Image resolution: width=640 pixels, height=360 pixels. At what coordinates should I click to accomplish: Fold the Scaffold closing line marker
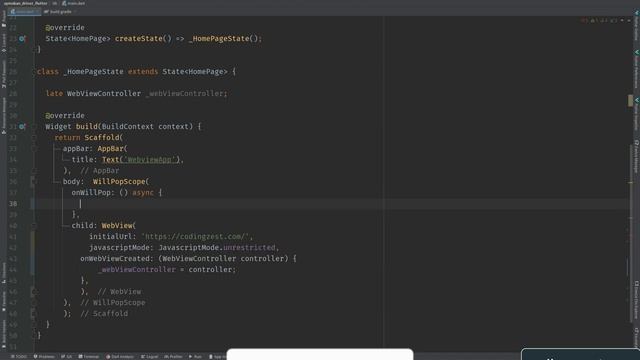tap(35, 314)
